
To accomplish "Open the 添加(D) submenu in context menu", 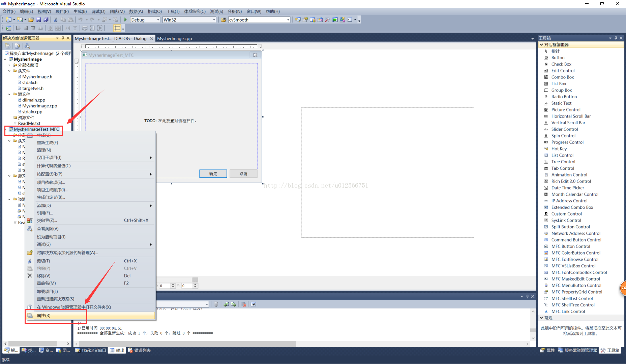I will pyautogui.click(x=90, y=205).
